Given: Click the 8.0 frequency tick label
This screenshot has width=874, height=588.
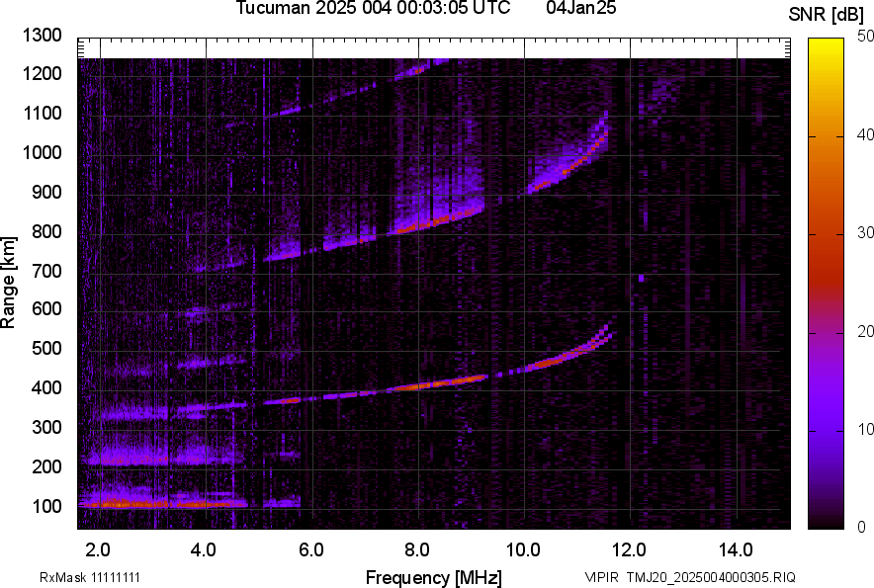Looking at the screenshot, I should point(416,549).
